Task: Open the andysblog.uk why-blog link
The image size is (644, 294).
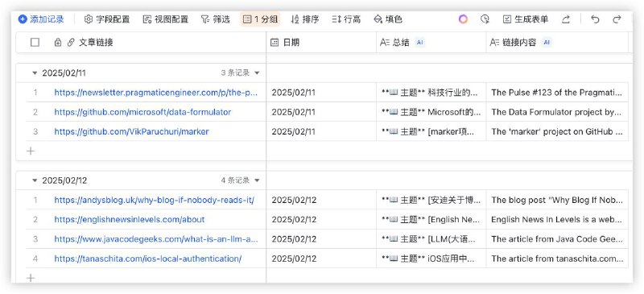Action: (154, 201)
